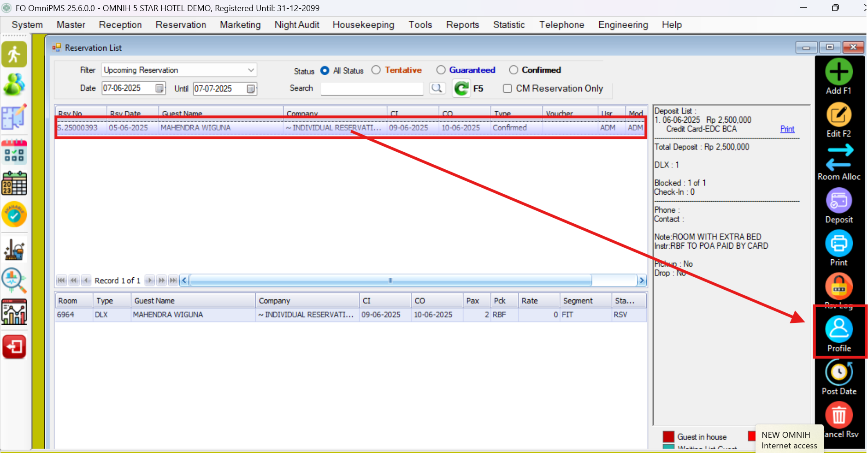Select the Guaranteed status radio button
The height and width of the screenshot is (453, 868).
(441, 70)
